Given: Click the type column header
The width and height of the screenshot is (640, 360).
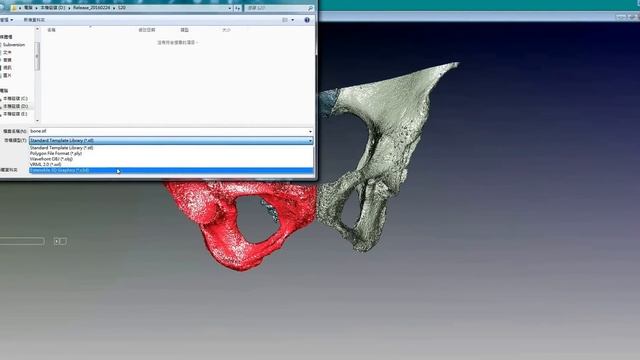Looking at the screenshot, I should coord(184,30).
